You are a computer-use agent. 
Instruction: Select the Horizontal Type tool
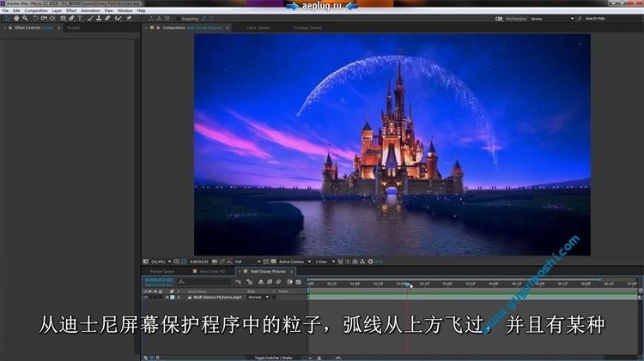click(x=80, y=19)
